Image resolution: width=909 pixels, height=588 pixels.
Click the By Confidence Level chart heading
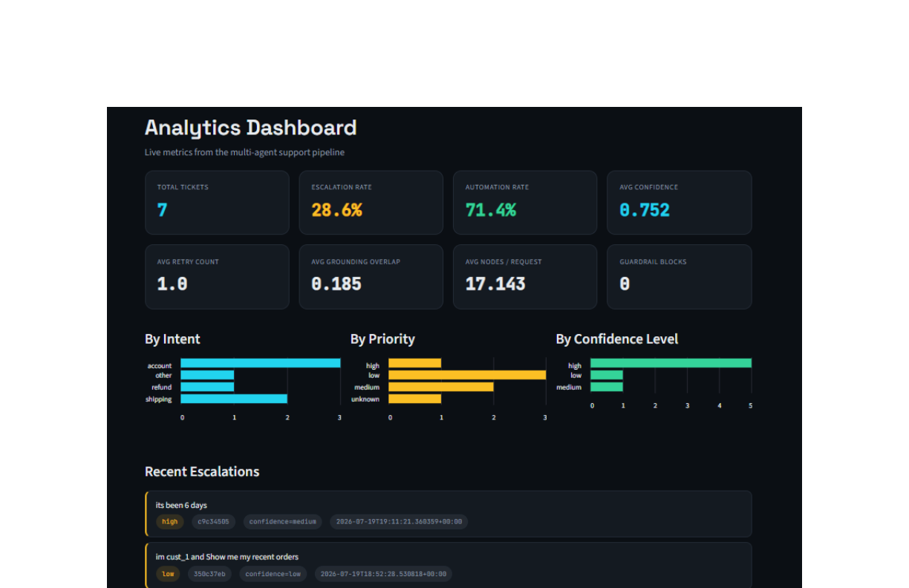(x=617, y=339)
